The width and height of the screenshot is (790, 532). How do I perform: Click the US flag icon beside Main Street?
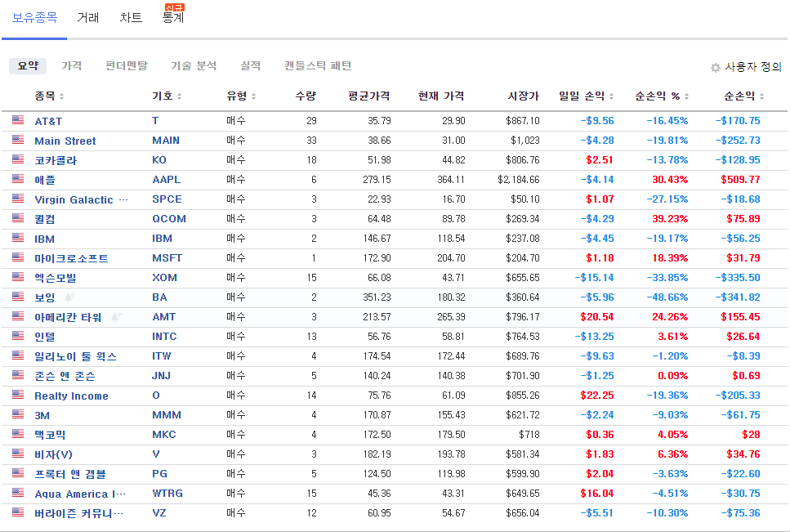[x=18, y=139]
